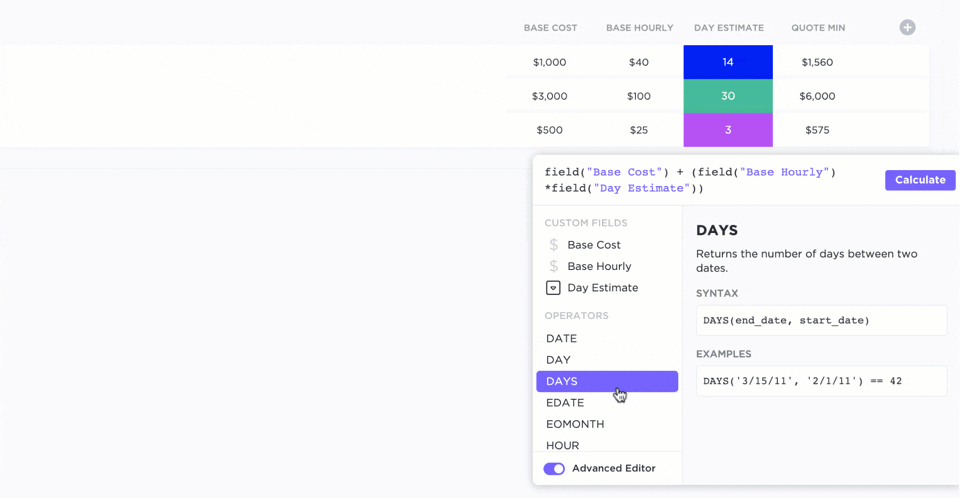The width and height of the screenshot is (960, 498).
Task: Insert the Base Cost custom field
Action: 594,245
